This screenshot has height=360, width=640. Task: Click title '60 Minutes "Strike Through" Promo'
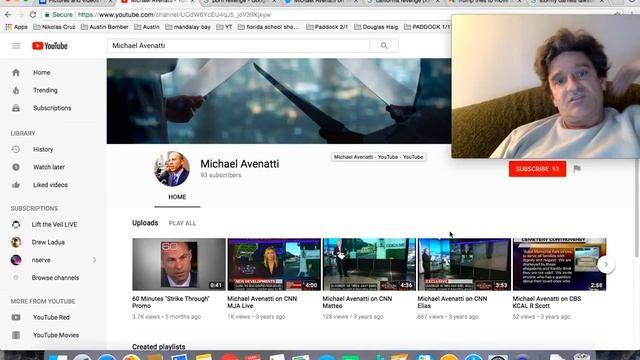tap(171, 302)
